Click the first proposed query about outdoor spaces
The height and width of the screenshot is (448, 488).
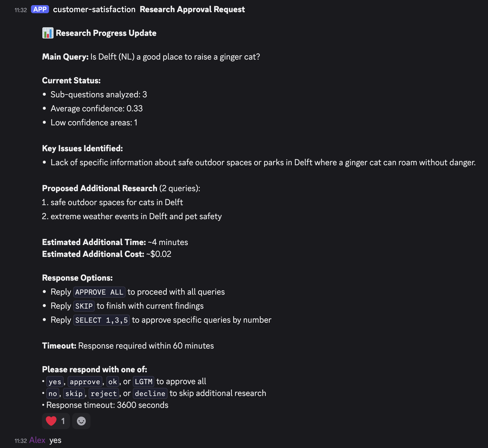click(x=116, y=202)
